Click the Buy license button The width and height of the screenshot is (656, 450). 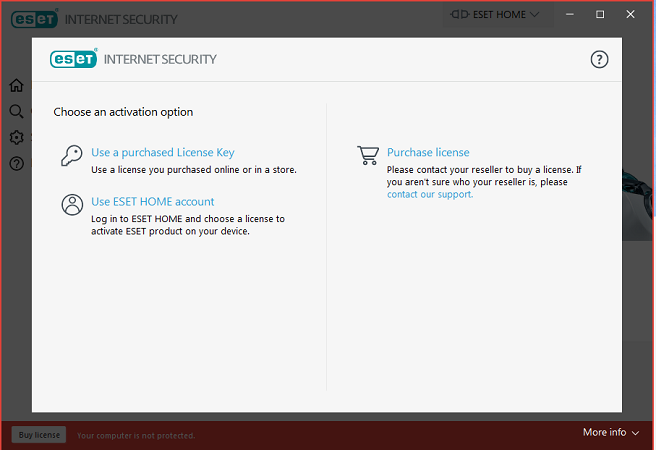tap(39, 435)
